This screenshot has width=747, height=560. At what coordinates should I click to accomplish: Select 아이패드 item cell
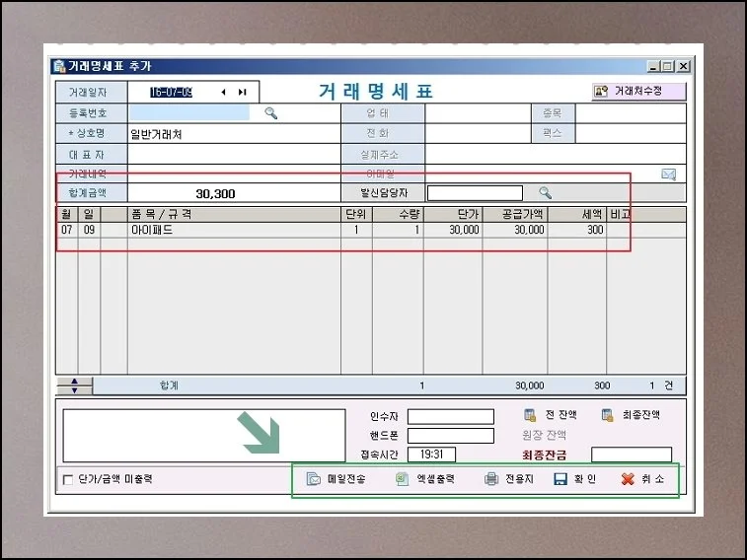click(x=234, y=230)
